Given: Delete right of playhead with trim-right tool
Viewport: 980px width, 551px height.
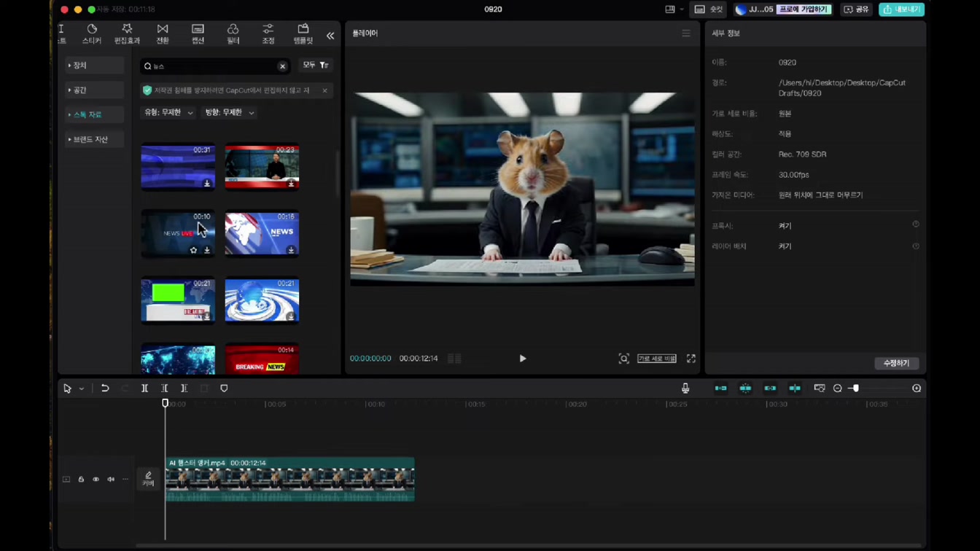Looking at the screenshot, I should 184,388.
